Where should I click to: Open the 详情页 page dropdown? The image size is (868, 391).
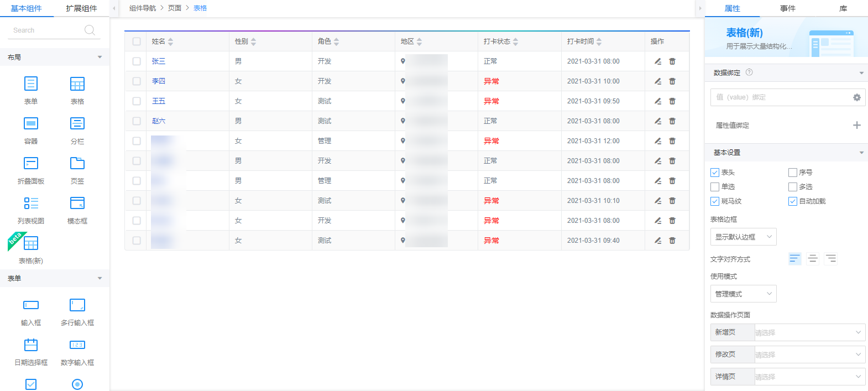pos(810,377)
